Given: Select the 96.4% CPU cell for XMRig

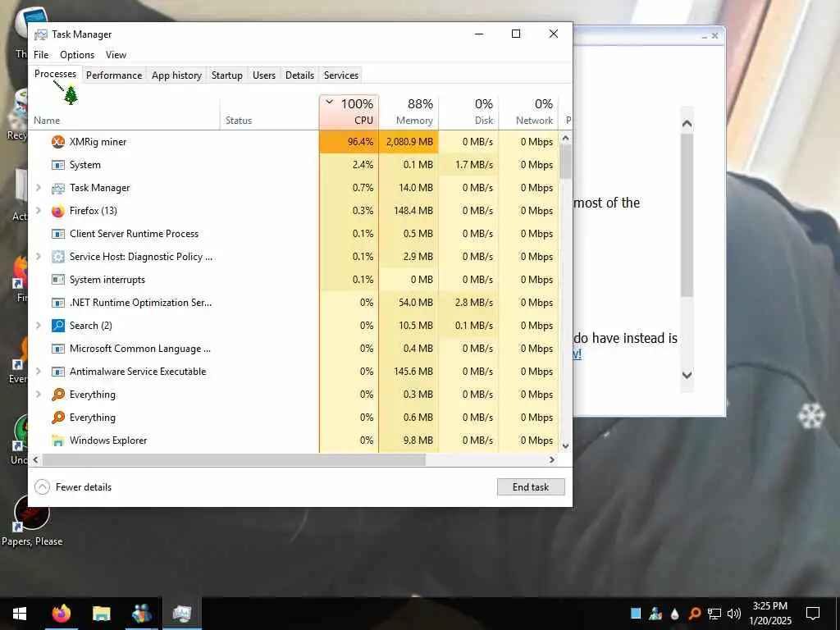Looking at the screenshot, I should coord(349,142).
